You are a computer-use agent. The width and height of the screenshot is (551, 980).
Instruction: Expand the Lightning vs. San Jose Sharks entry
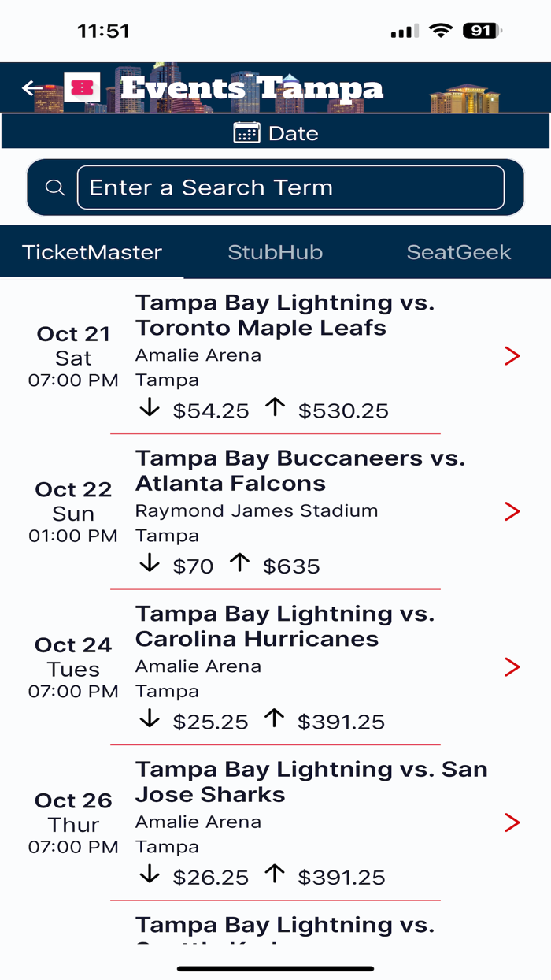pos(512,822)
